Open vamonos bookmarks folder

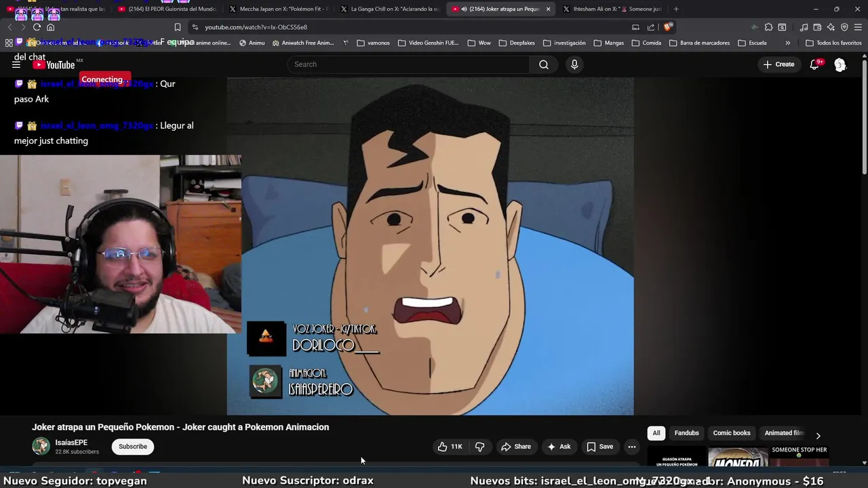[x=373, y=43]
